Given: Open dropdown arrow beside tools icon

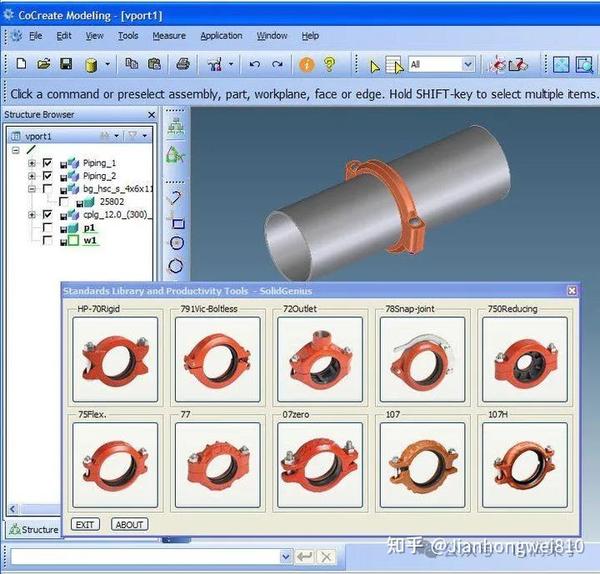Looking at the screenshot, I should 231,64.
